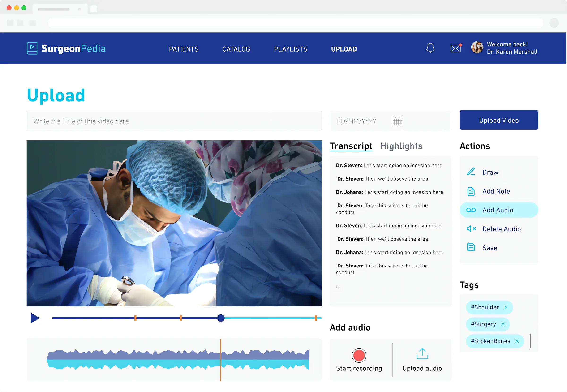Screen dimensions: 567x392
Task: Focus the video title input field
Action: pyautogui.click(x=174, y=121)
